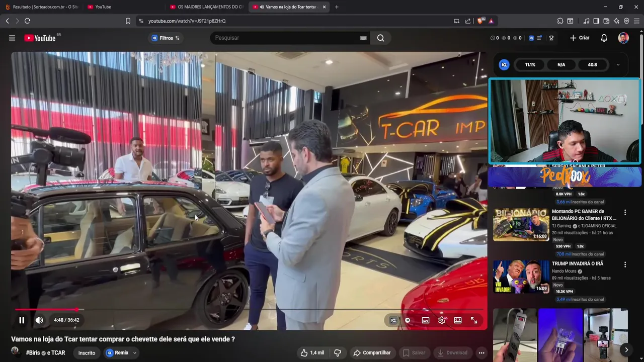Screen dimensions: 644x362
Task: Open the Remix dropdown arrow
Action: click(x=134, y=353)
